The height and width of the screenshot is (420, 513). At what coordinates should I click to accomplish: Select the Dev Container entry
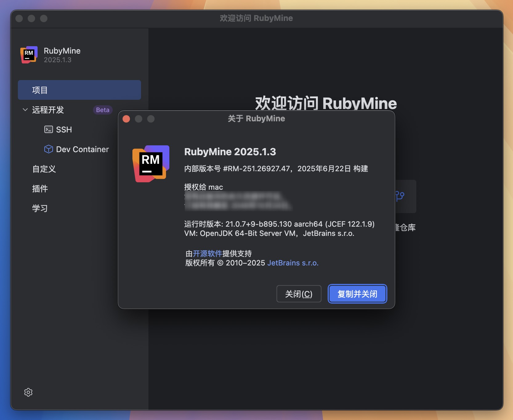click(x=82, y=149)
